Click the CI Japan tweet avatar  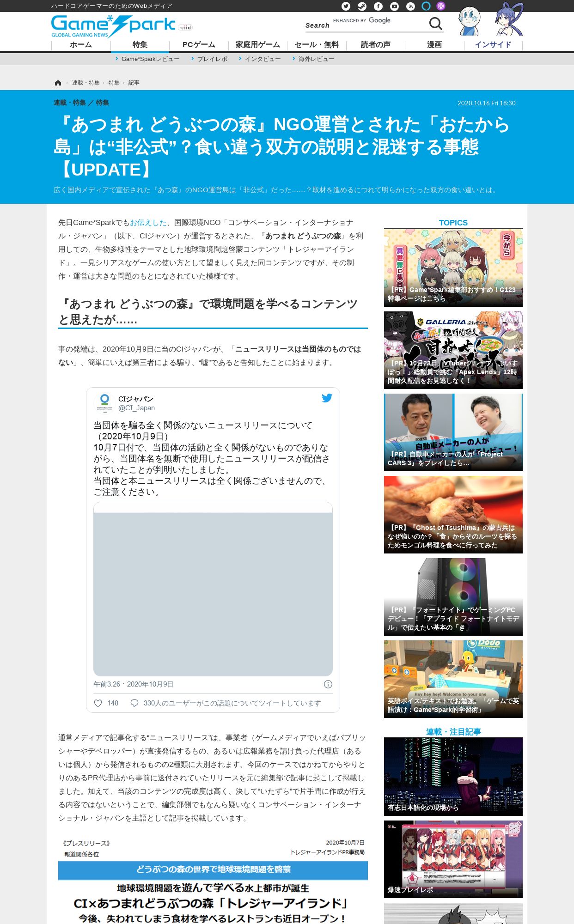tap(104, 402)
